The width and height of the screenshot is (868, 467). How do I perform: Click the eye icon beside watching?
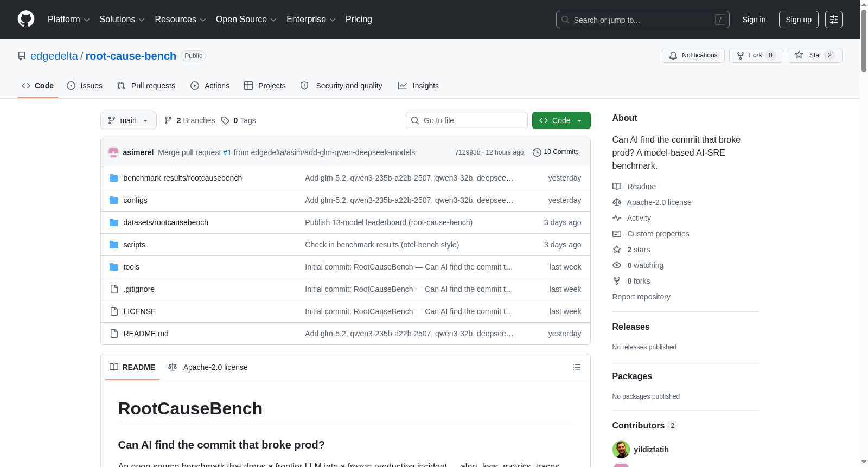coord(617,265)
